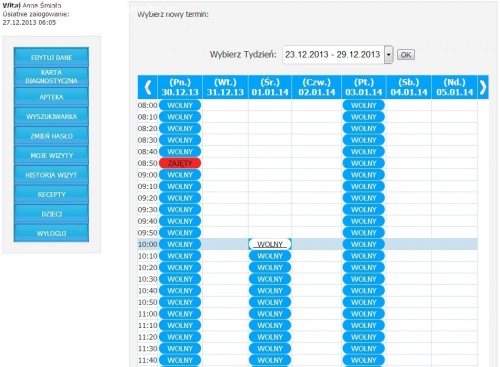
Task: Book Friday slot at 08:50
Action: pos(364,163)
